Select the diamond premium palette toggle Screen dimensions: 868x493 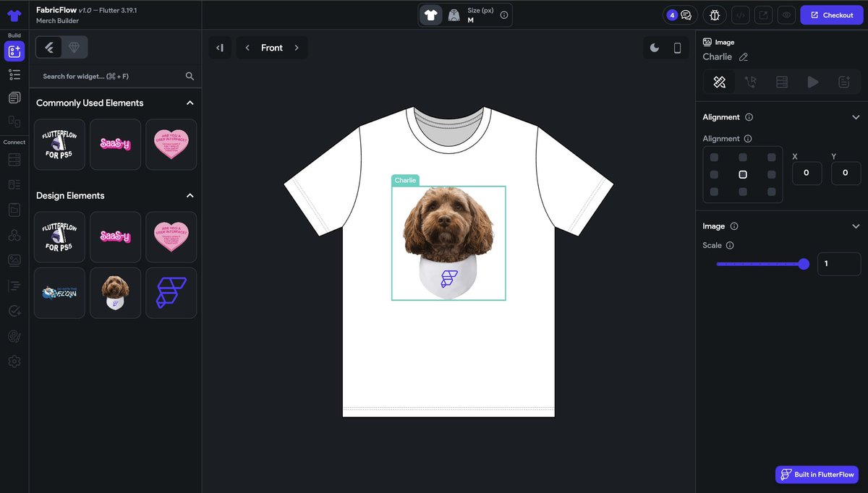(75, 48)
